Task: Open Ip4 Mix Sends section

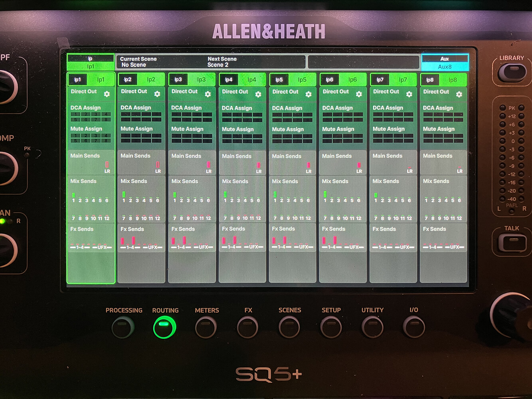Action: tap(242, 199)
